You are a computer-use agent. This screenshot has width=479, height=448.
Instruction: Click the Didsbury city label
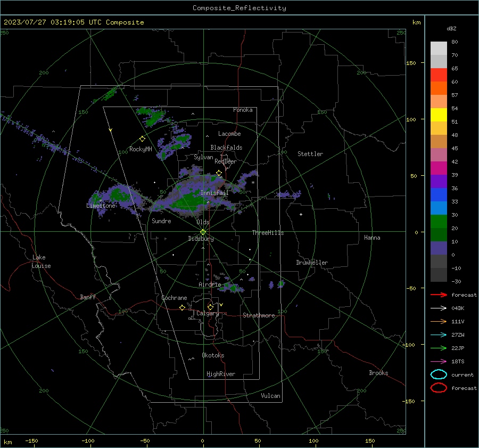pyautogui.click(x=201, y=239)
